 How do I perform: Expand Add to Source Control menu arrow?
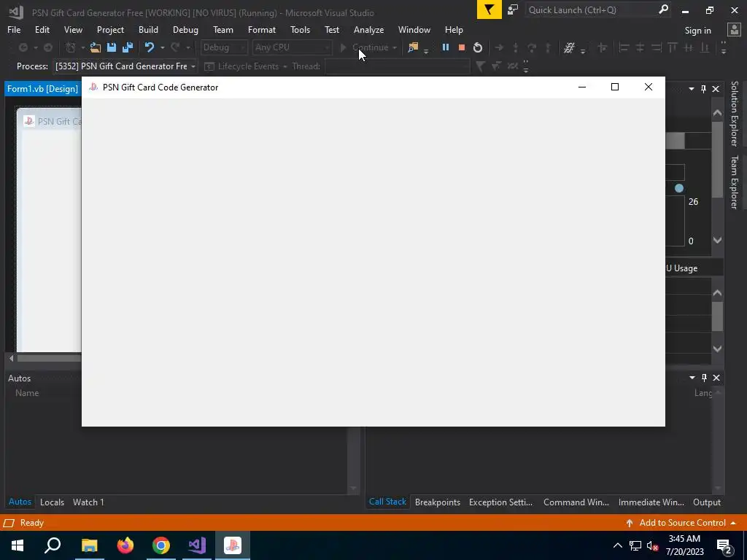(x=732, y=523)
